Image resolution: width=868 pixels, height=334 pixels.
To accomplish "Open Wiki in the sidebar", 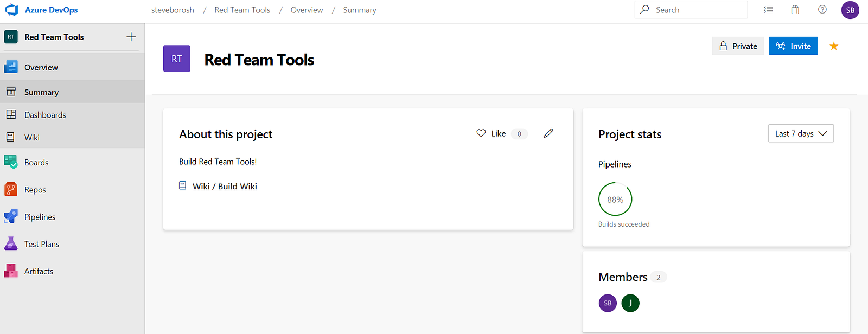I will (72, 137).
